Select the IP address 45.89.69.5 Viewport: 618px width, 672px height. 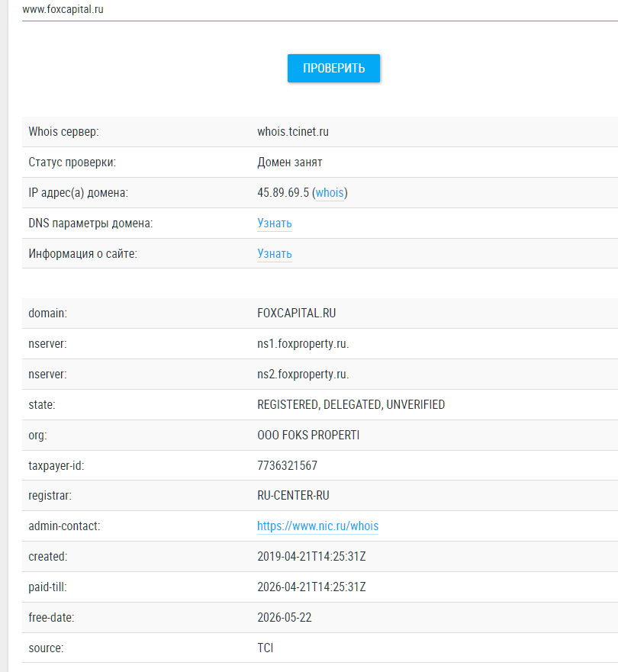coord(283,193)
